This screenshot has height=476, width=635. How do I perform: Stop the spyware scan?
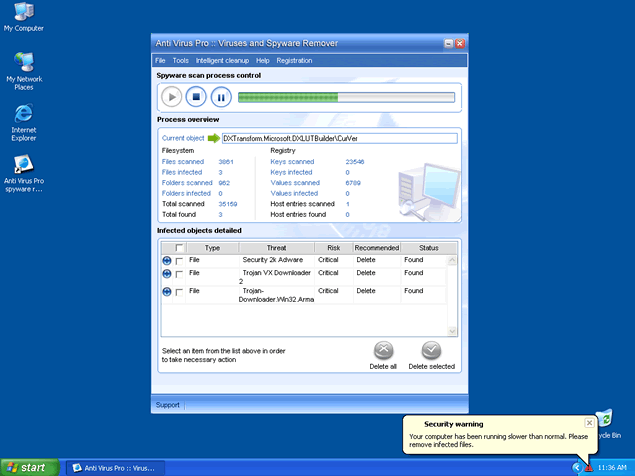coord(196,97)
